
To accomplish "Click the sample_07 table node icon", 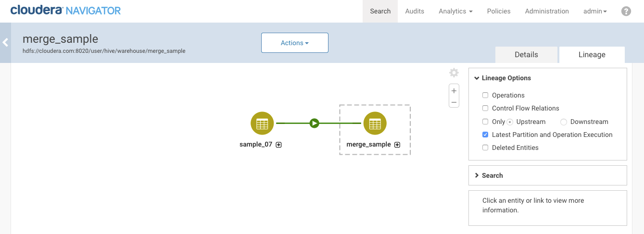I will click(262, 123).
